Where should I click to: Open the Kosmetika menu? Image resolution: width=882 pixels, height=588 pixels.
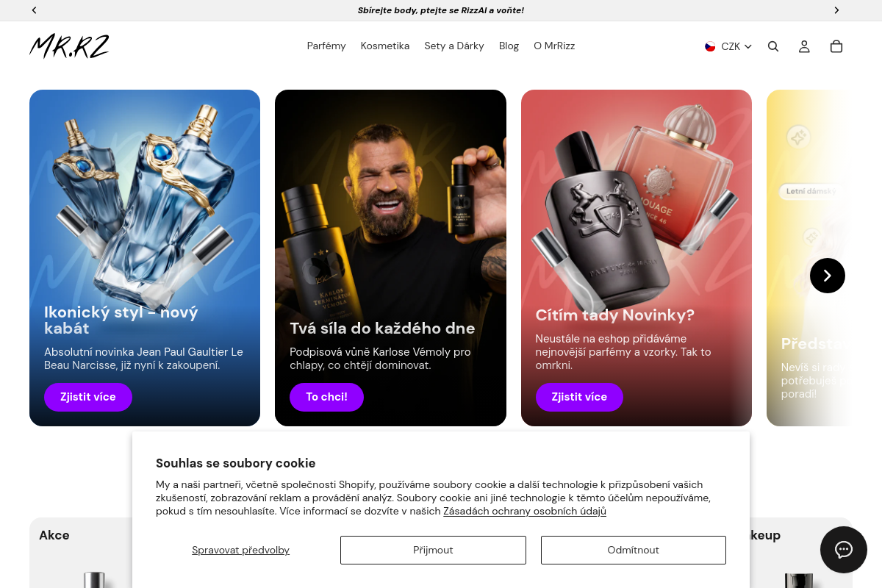[x=385, y=46]
